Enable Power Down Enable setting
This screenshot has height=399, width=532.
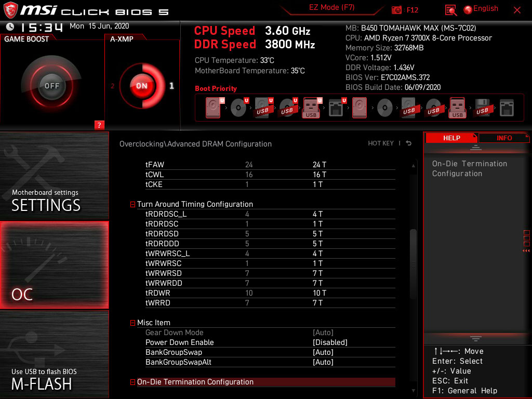[331, 342]
